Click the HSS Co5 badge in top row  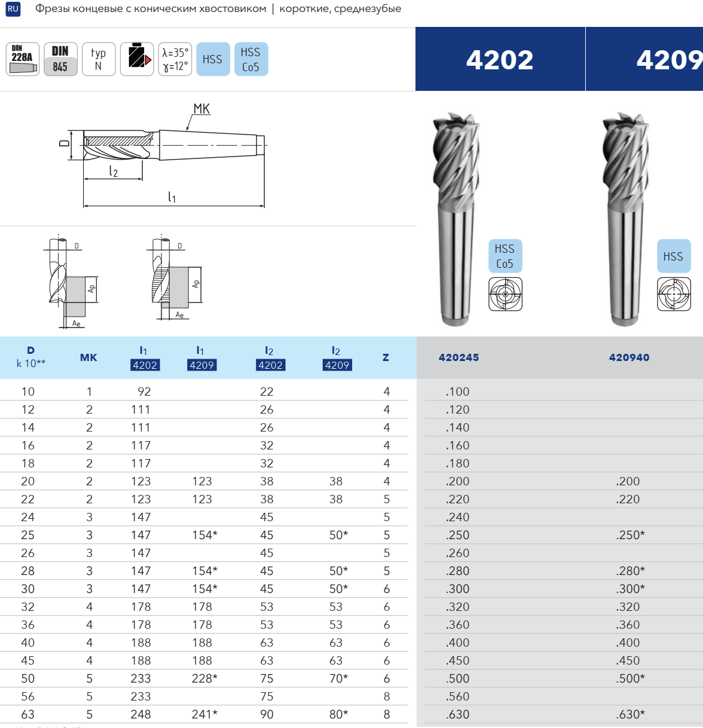coord(251,59)
